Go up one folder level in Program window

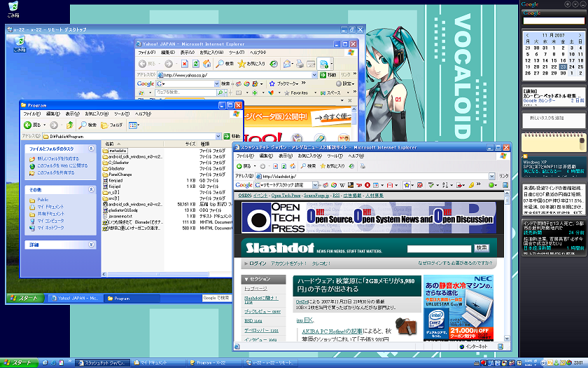(70, 125)
